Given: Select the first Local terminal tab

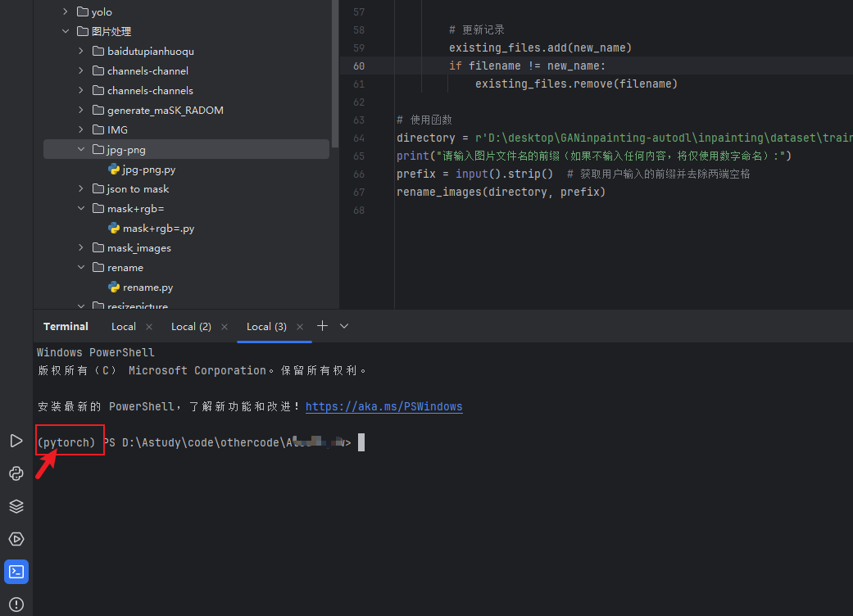Looking at the screenshot, I should (x=123, y=326).
